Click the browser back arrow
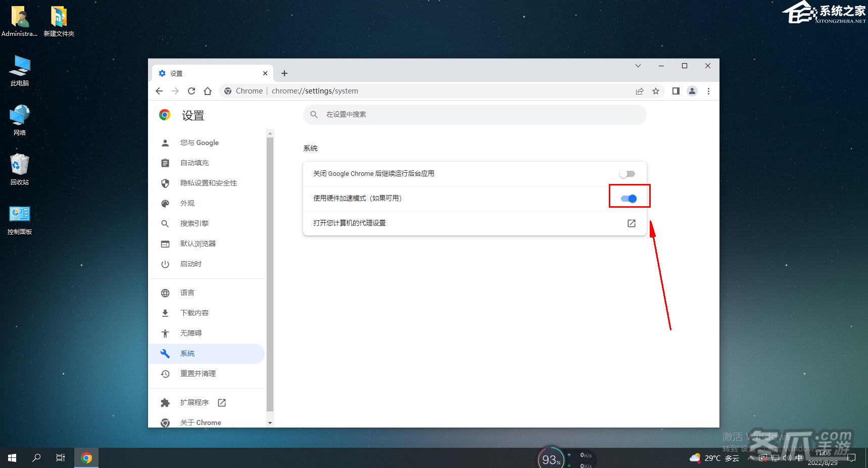 (x=159, y=91)
